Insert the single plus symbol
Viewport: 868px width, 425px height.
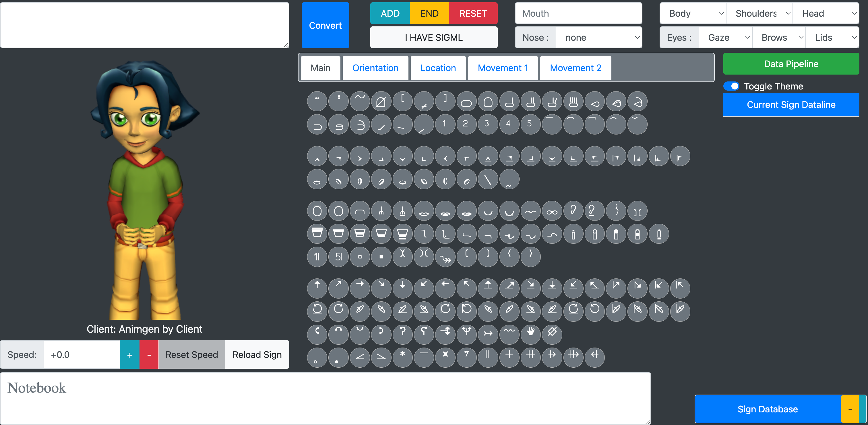tap(509, 357)
